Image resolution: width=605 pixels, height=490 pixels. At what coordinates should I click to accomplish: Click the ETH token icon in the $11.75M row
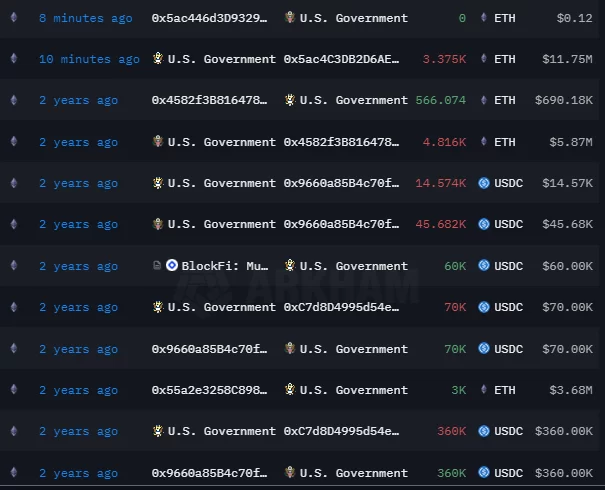click(x=484, y=59)
